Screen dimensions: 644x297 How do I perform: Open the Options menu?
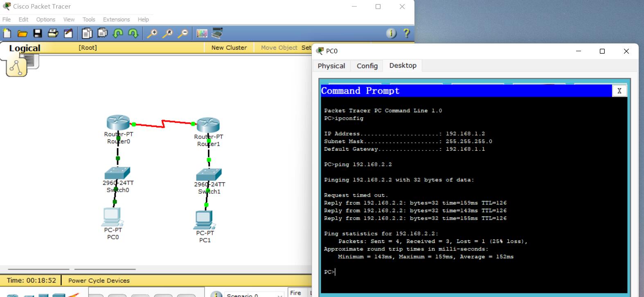pos(45,19)
